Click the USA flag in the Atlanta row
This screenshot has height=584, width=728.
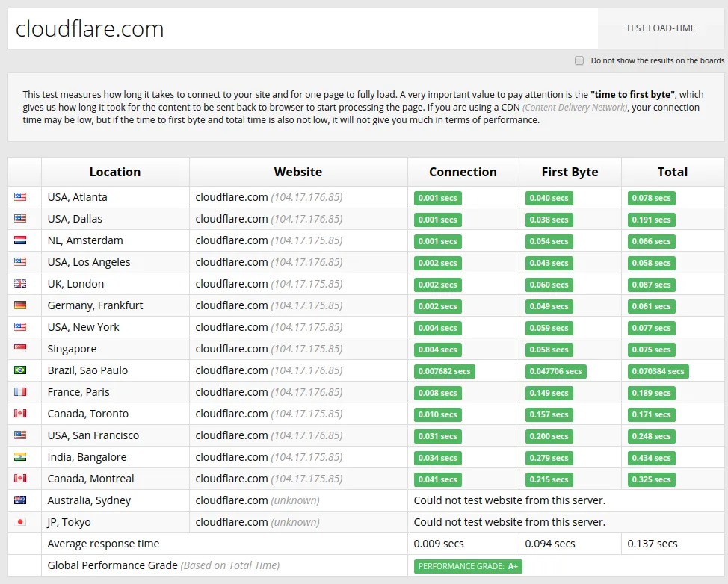coord(20,196)
